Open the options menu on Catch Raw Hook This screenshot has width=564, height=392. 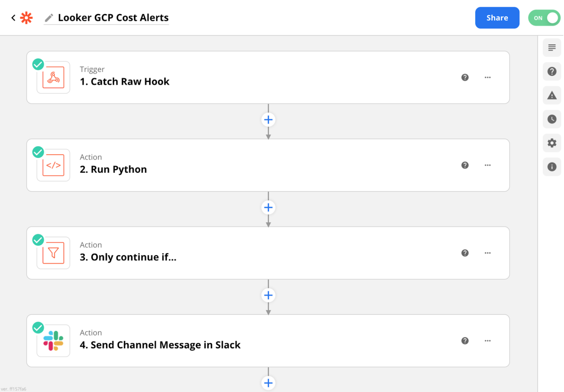(487, 77)
